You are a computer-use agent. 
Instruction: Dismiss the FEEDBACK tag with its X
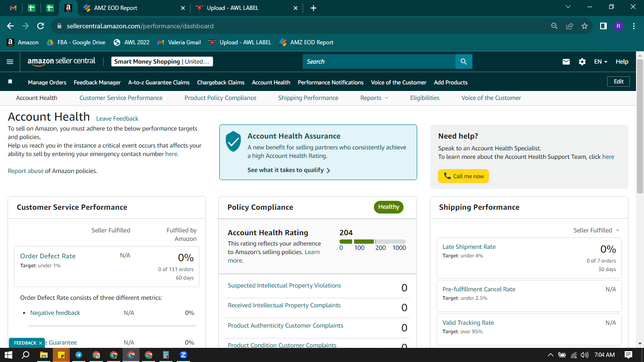click(x=41, y=343)
